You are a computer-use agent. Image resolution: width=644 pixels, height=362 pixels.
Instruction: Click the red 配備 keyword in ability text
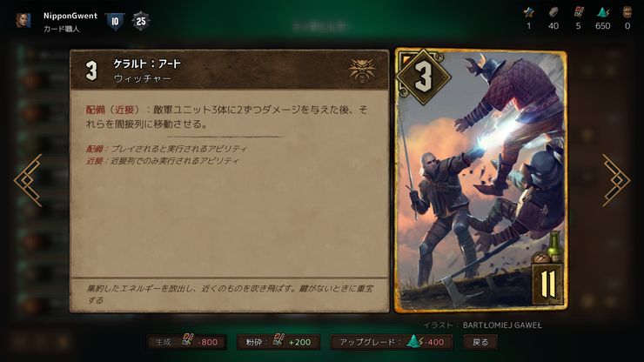pyautogui.click(x=96, y=110)
